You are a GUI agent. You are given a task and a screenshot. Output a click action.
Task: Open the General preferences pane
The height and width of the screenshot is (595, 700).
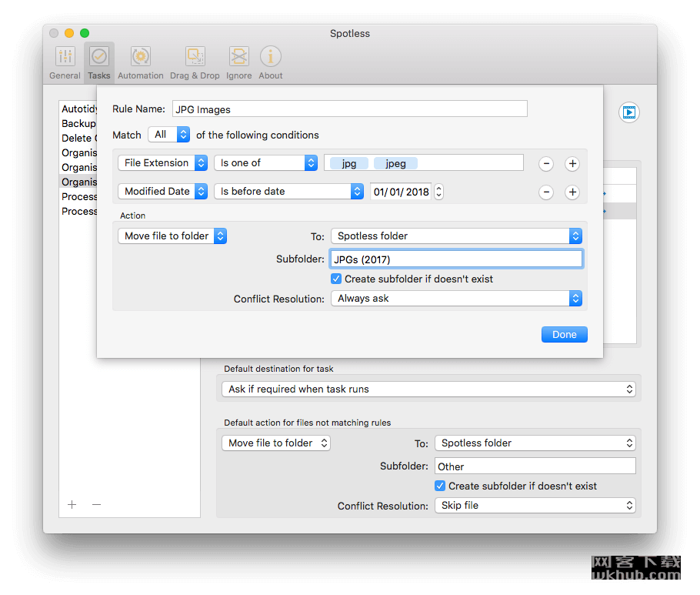tap(65, 62)
